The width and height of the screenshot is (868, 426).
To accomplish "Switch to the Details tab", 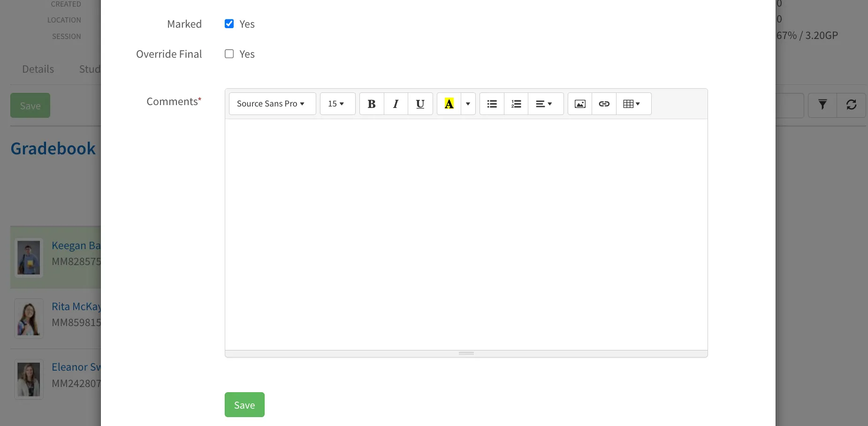I will point(38,69).
